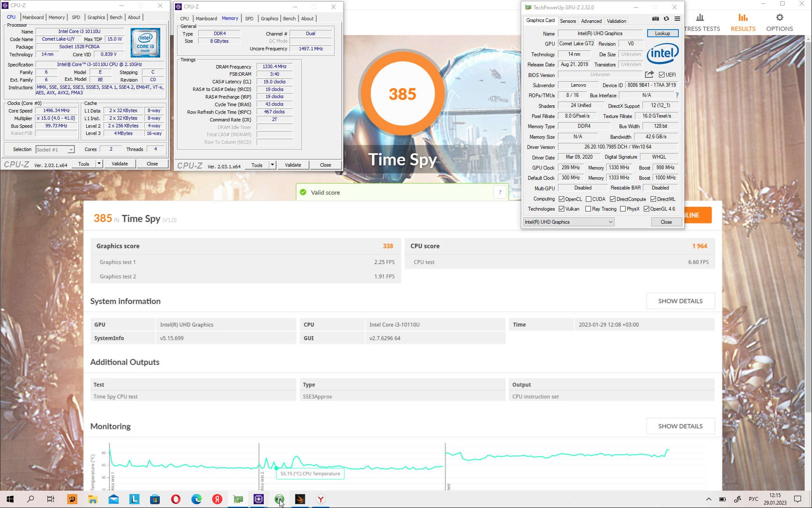Open the GPU-Z hamburger menu
The image size is (812, 508).
(677, 19)
